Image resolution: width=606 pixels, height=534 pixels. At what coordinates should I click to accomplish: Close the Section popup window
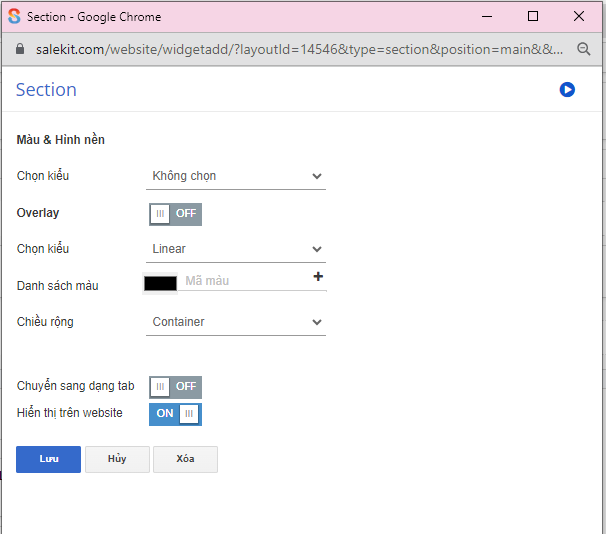pyautogui.click(x=579, y=16)
